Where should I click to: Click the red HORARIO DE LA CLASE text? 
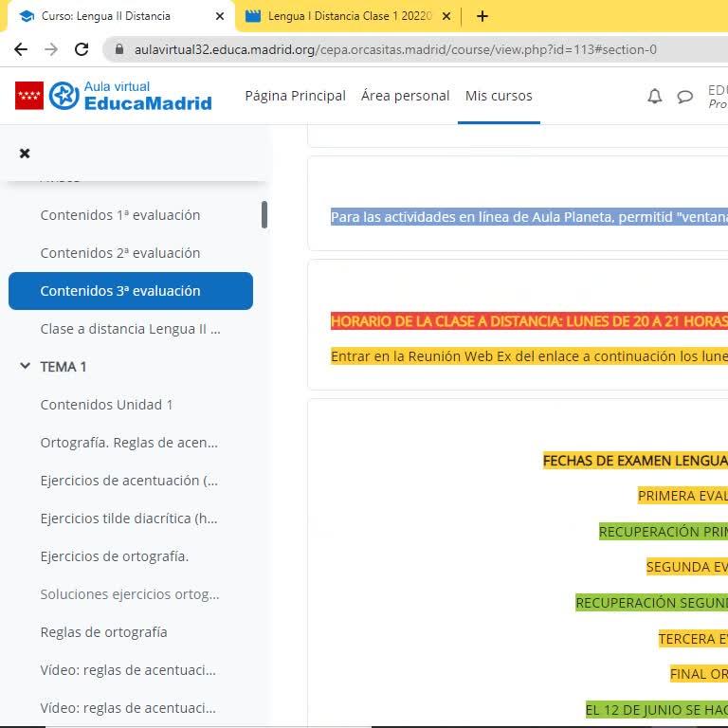click(529, 320)
